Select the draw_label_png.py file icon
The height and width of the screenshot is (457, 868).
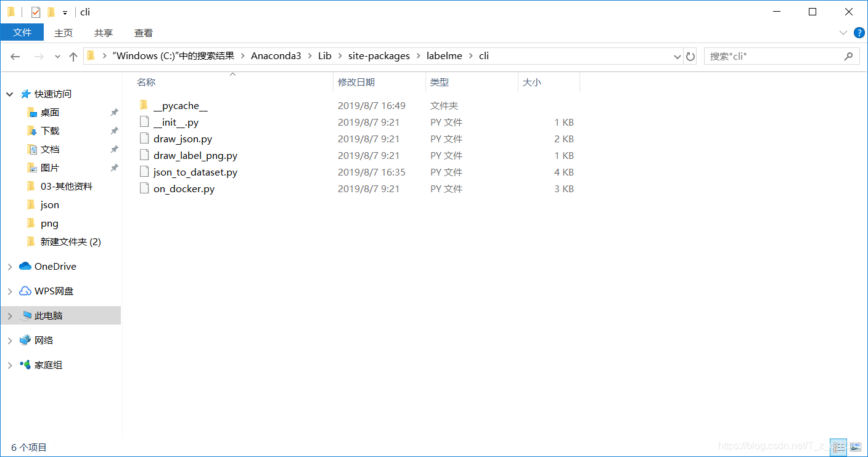point(144,155)
